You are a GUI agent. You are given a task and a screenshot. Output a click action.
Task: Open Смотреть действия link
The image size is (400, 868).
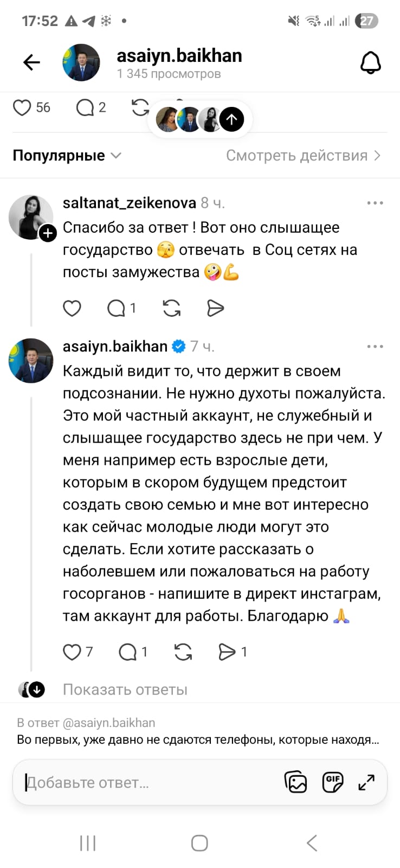pyautogui.click(x=303, y=156)
